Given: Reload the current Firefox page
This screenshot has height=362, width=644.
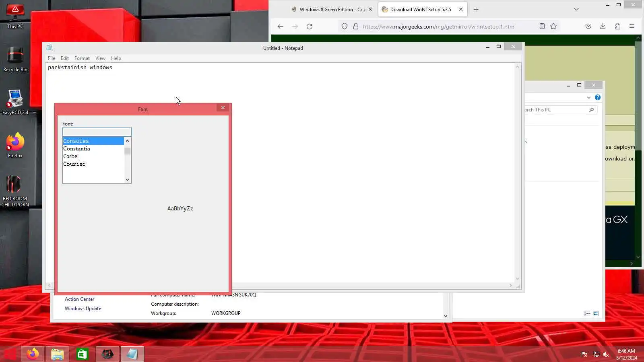Looking at the screenshot, I should [310, 27].
